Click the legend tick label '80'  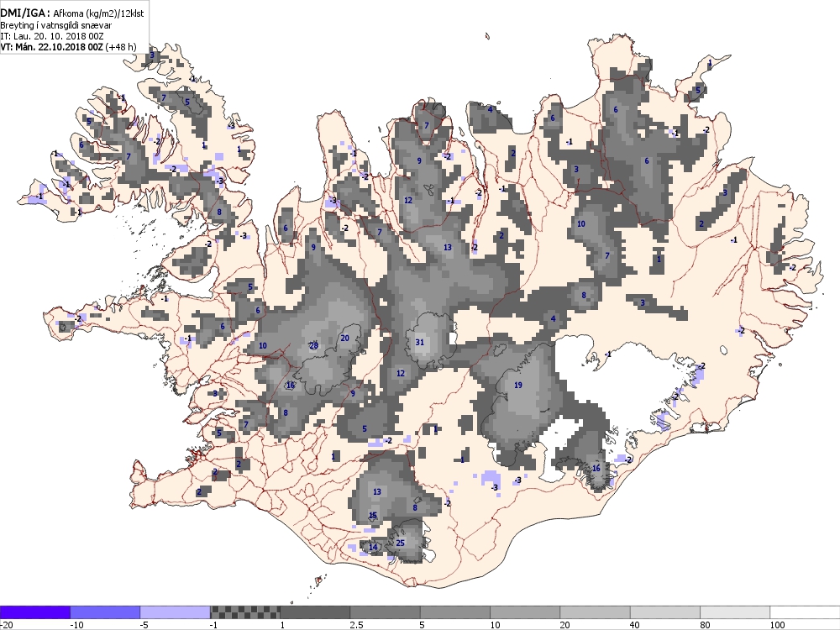tap(706, 625)
